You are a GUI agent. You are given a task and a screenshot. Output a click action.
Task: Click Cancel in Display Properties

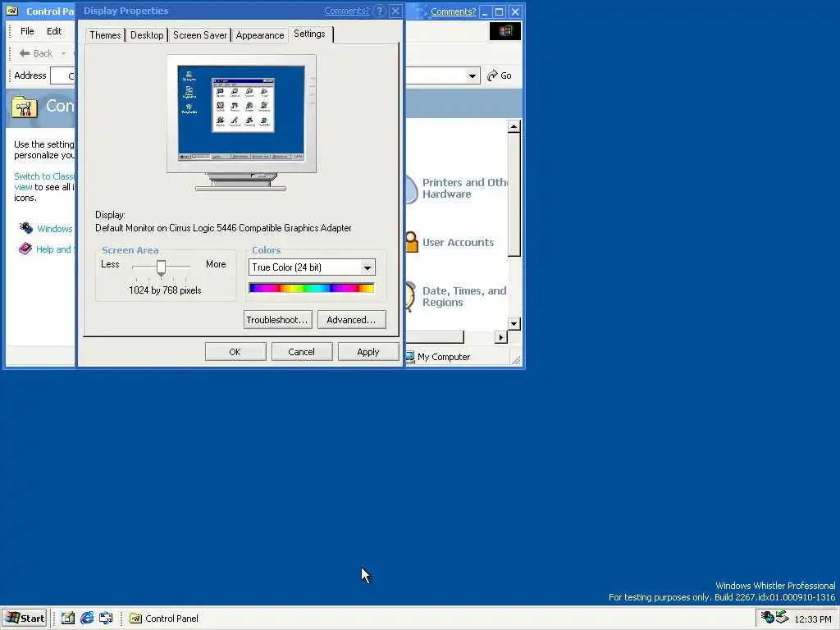(x=302, y=352)
